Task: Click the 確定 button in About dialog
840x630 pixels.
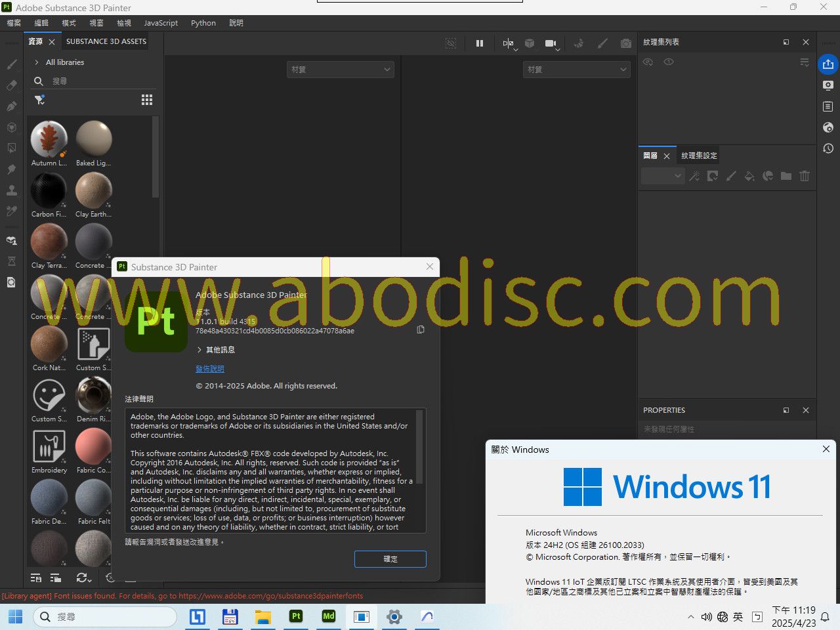Action: [x=390, y=559]
